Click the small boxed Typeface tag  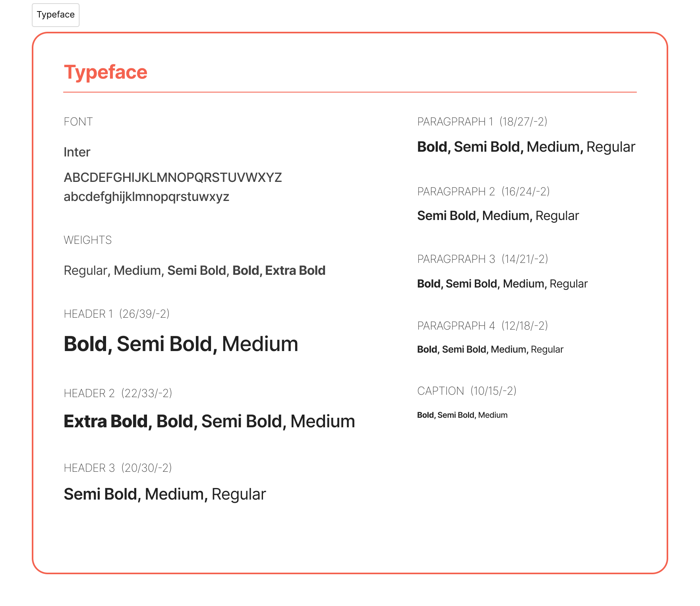[x=56, y=15]
